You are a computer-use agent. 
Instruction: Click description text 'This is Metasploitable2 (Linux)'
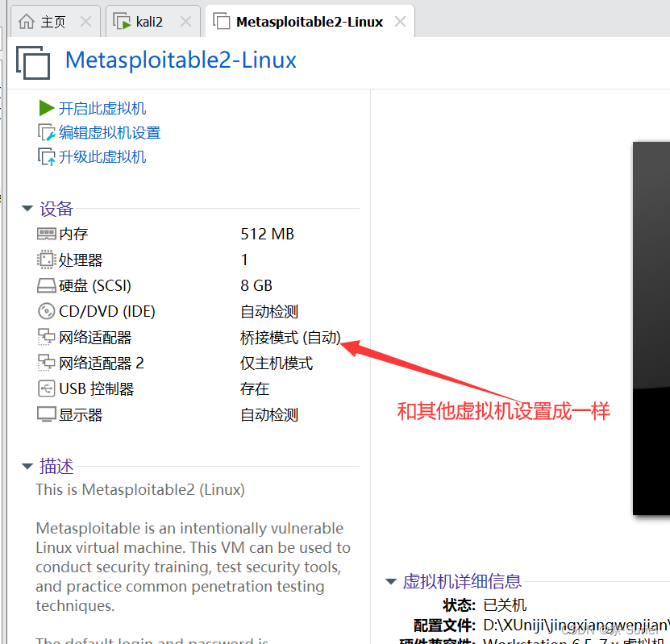click(140, 489)
